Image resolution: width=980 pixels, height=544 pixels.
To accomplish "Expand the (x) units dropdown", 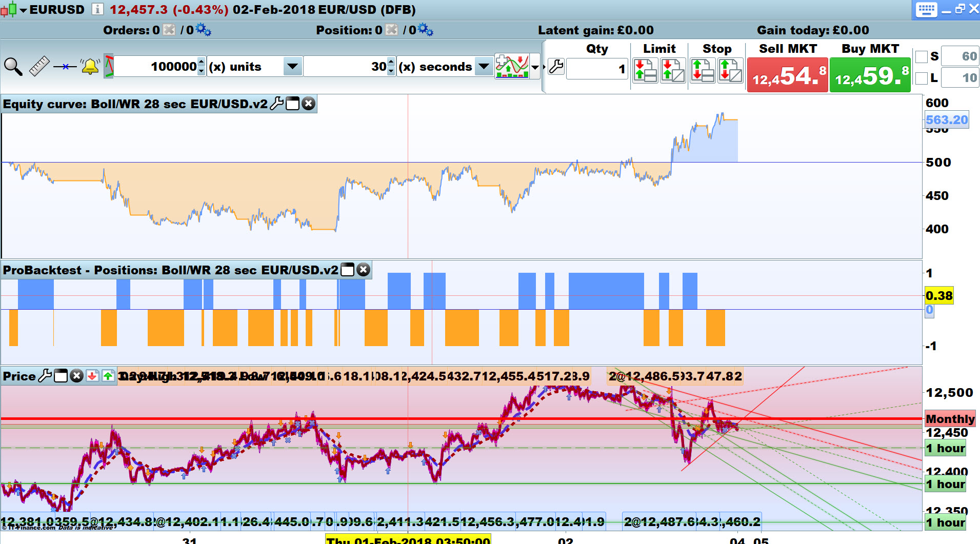I will 292,66.
